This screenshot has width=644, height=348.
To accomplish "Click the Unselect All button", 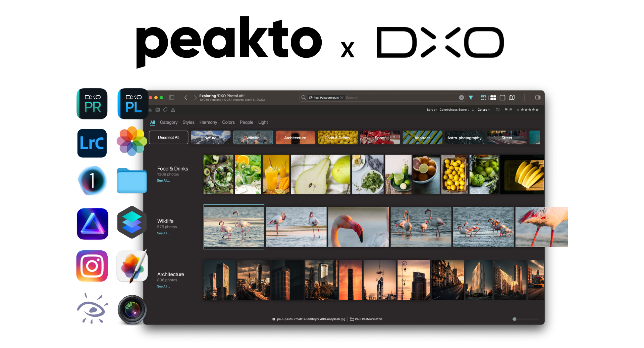I will (168, 138).
